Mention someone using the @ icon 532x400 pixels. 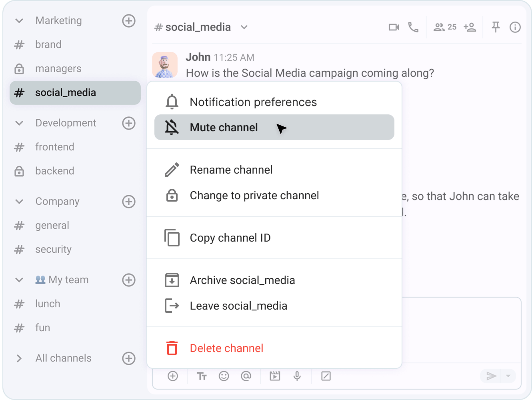pyautogui.click(x=246, y=376)
